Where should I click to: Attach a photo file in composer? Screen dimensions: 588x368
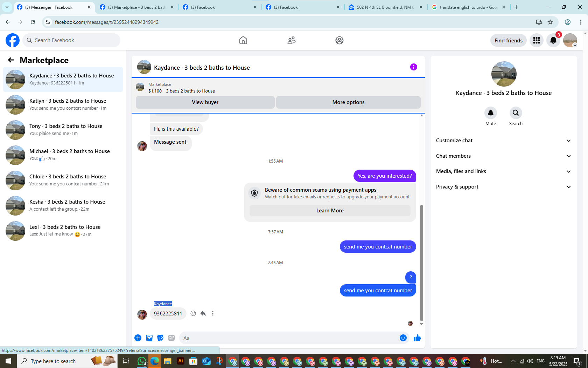[x=149, y=338]
